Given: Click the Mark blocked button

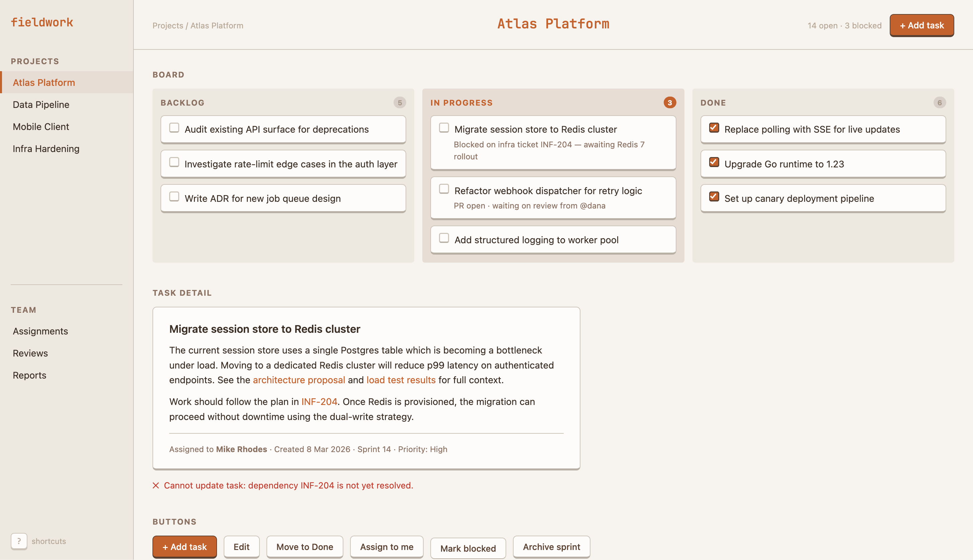Looking at the screenshot, I should click(x=468, y=548).
